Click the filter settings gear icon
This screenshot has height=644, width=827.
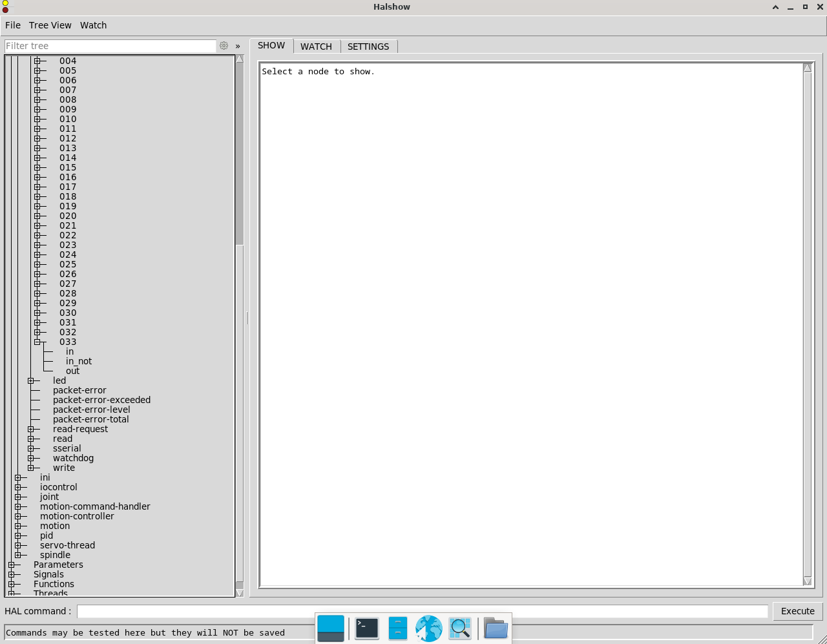[x=224, y=46]
